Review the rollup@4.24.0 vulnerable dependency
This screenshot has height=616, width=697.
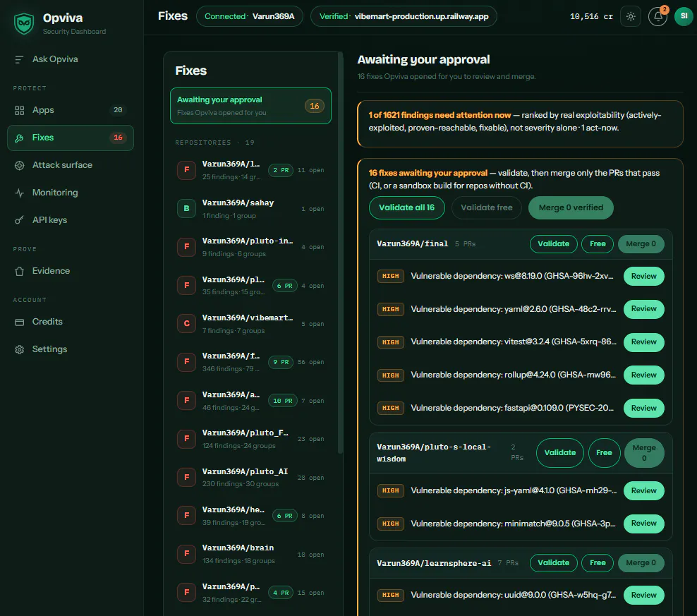pyautogui.click(x=643, y=375)
